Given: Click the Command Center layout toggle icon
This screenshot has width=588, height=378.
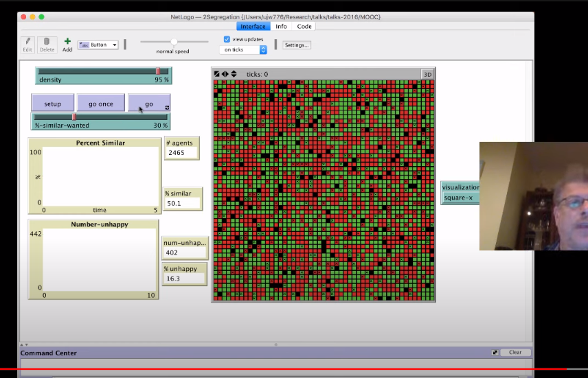Looking at the screenshot, I should pyautogui.click(x=495, y=353).
